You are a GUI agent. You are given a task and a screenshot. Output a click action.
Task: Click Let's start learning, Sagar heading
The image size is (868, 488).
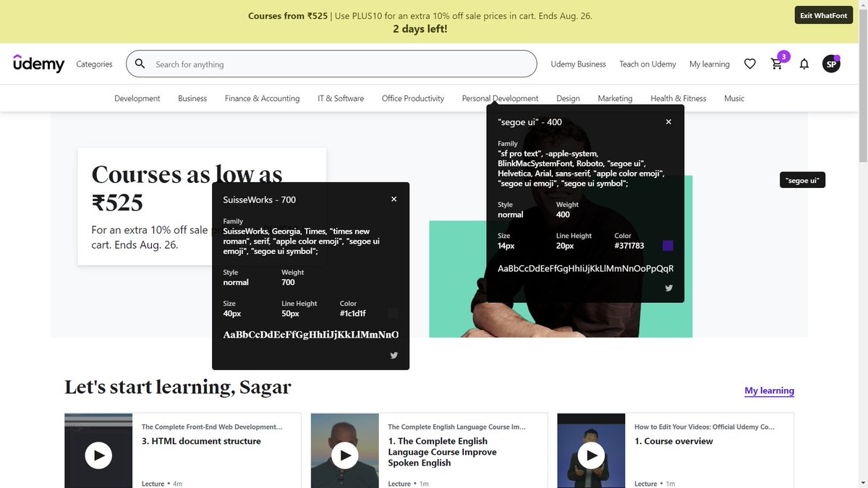click(178, 388)
